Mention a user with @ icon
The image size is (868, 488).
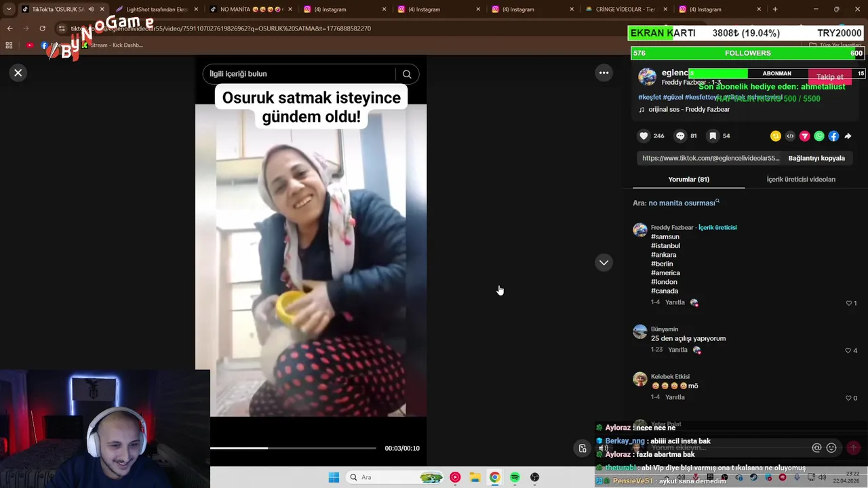click(816, 448)
